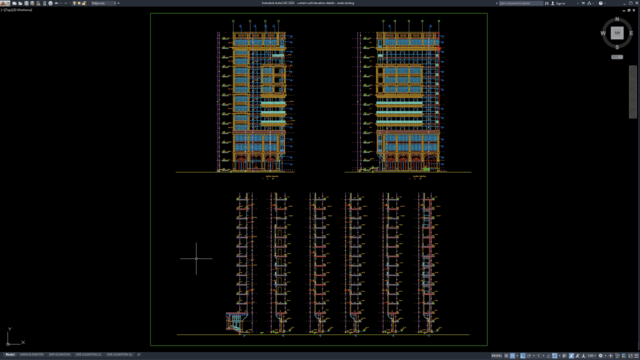640x360 pixels.
Task: Toggle the drawing Grid display
Action: (507, 356)
